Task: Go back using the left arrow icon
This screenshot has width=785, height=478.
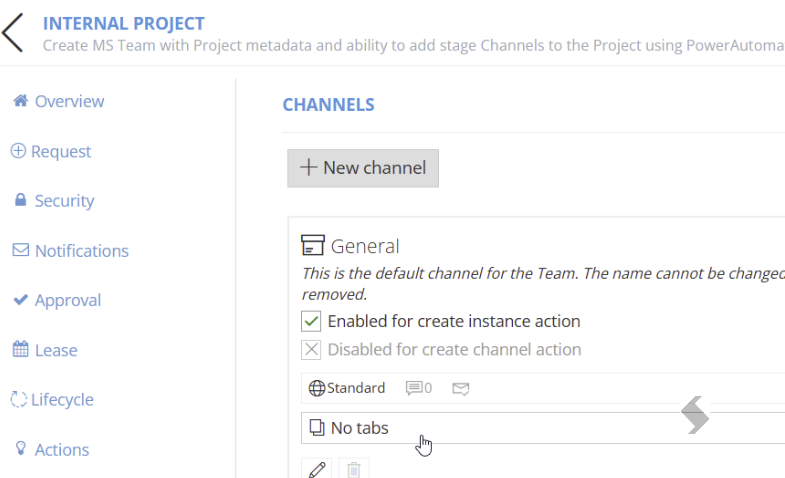Action: 13,33
